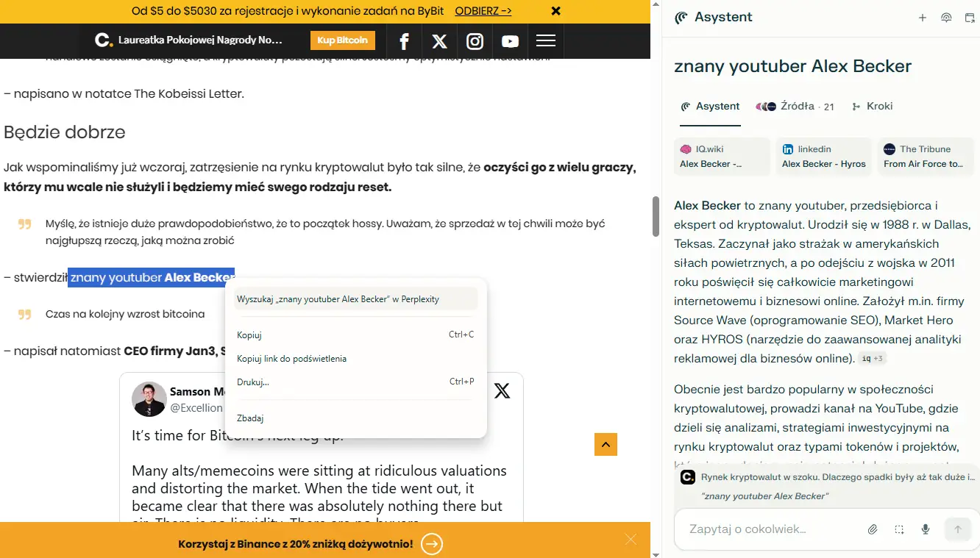Select Wyszukaj w Perplexity context menu item
The width and height of the screenshot is (980, 558).
pyautogui.click(x=356, y=298)
